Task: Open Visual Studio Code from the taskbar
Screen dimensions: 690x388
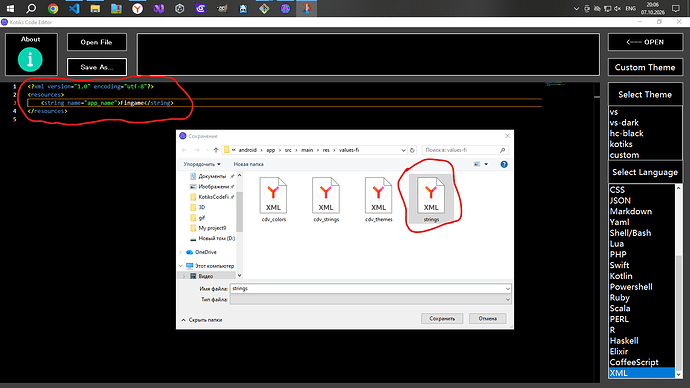Action: coord(74,8)
